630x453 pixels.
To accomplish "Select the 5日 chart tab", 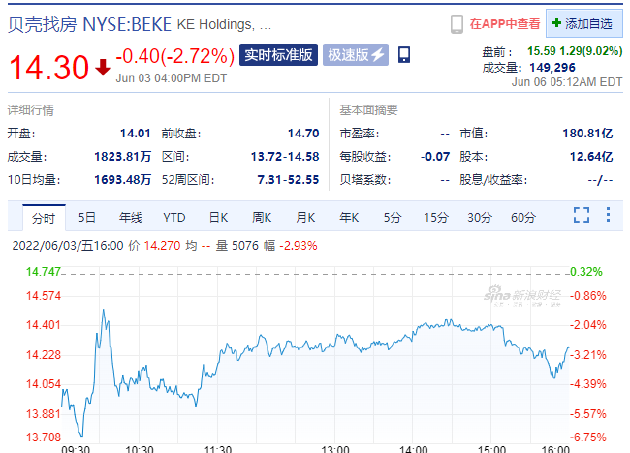I will [x=87, y=218].
